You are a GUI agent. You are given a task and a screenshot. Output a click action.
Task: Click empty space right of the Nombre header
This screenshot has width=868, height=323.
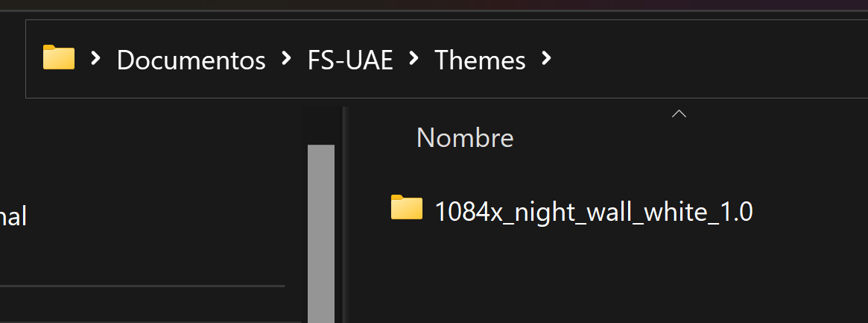pyautogui.click(x=775, y=137)
